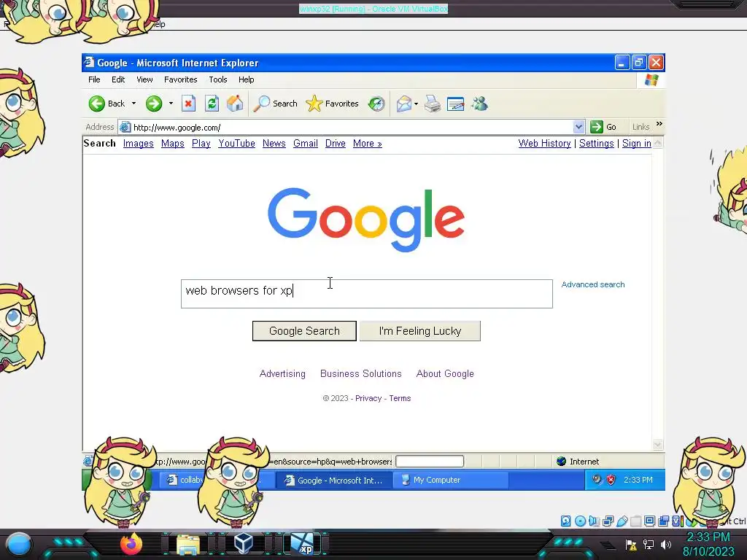Viewport: 747px width, 560px height.
Task: Expand the Links toolbar chevron
Action: tap(659, 124)
